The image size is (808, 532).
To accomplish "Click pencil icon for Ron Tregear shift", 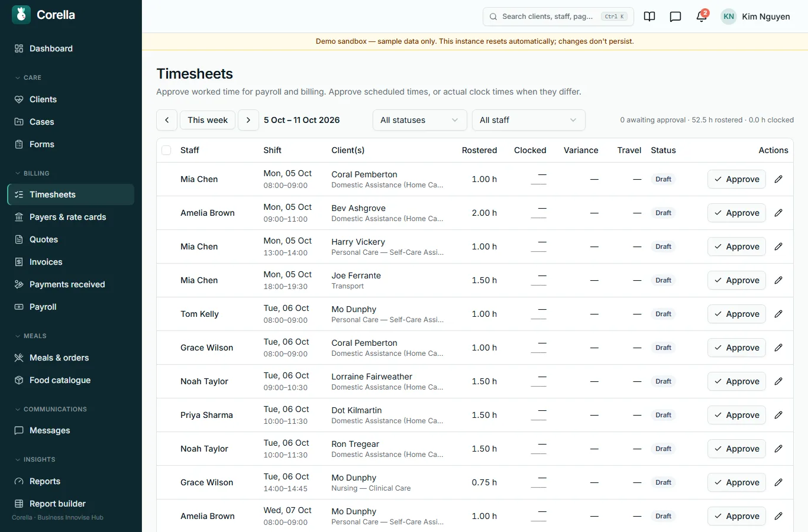I will pos(778,449).
